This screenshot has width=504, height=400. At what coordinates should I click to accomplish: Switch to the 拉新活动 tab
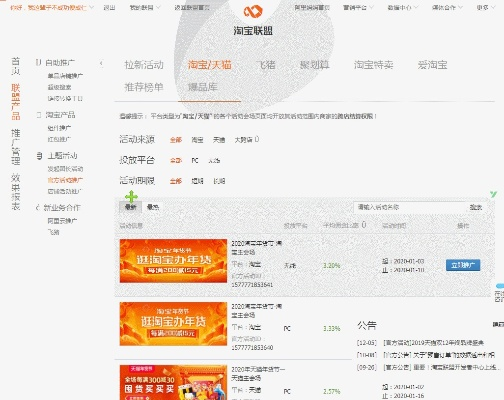pos(144,65)
